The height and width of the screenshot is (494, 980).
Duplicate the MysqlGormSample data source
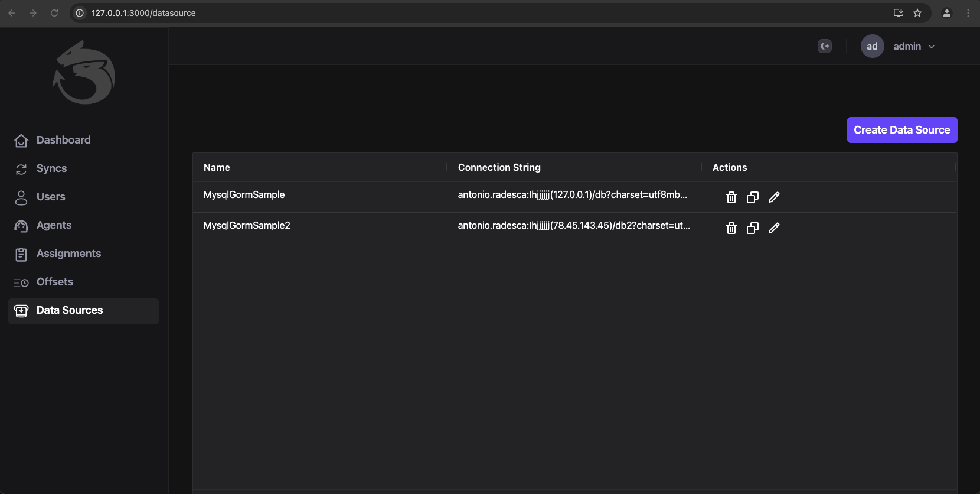coord(752,197)
